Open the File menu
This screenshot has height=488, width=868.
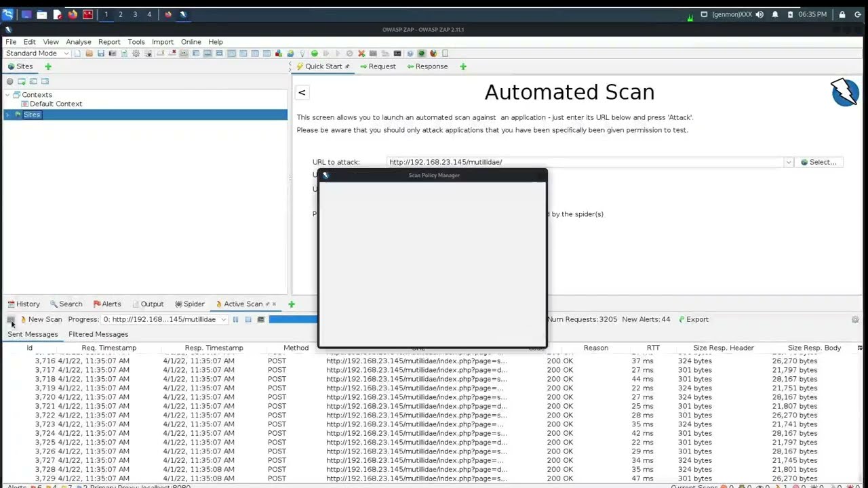point(11,42)
